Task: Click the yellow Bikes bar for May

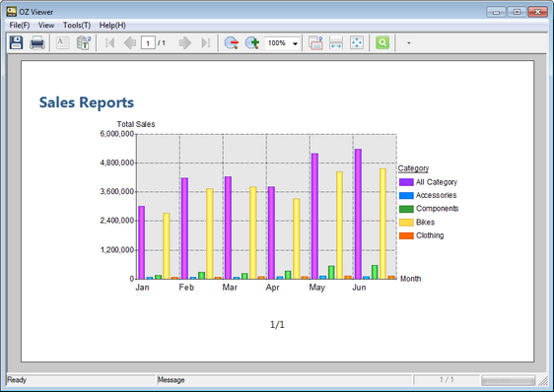Action: (339, 226)
